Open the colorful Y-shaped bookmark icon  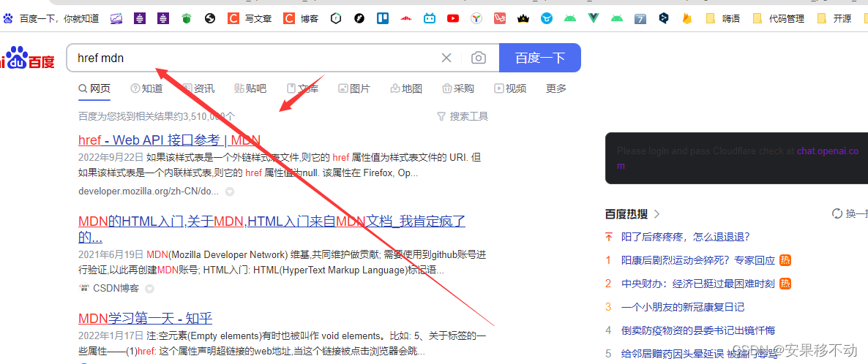tap(476, 18)
